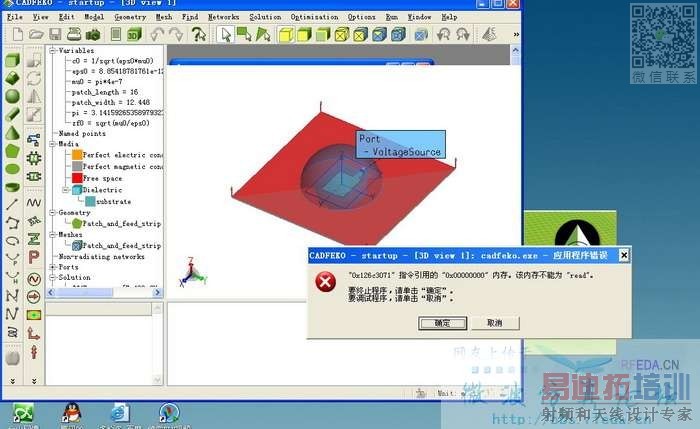Click the orange Perfect electric conductor swatch
The width and height of the screenshot is (700, 429).
[77, 154]
